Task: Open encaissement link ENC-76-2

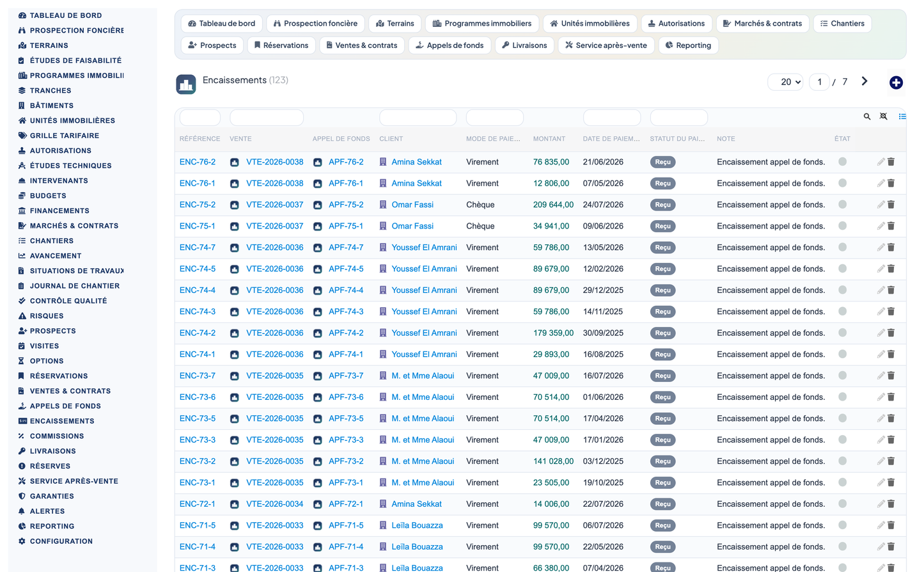Action: pyautogui.click(x=198, y=162)
